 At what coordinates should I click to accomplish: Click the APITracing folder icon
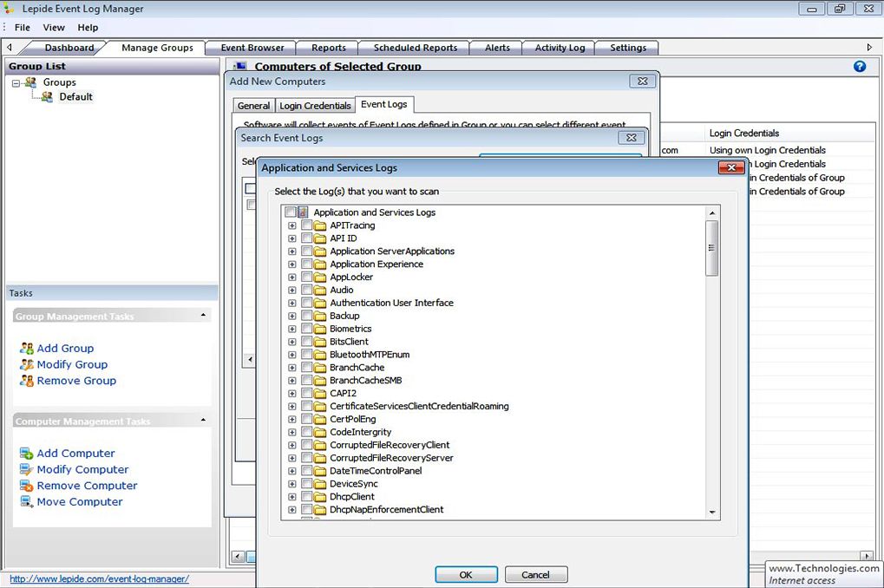coord(320,225)
